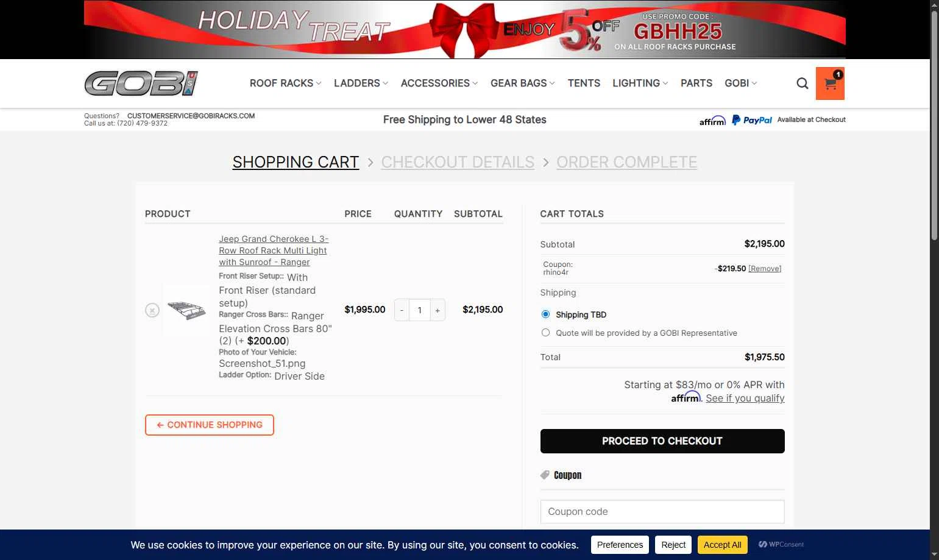The width and height of the screenshot is (939, 560).
Task: Open the Tents page
Action: click(584, 83)
